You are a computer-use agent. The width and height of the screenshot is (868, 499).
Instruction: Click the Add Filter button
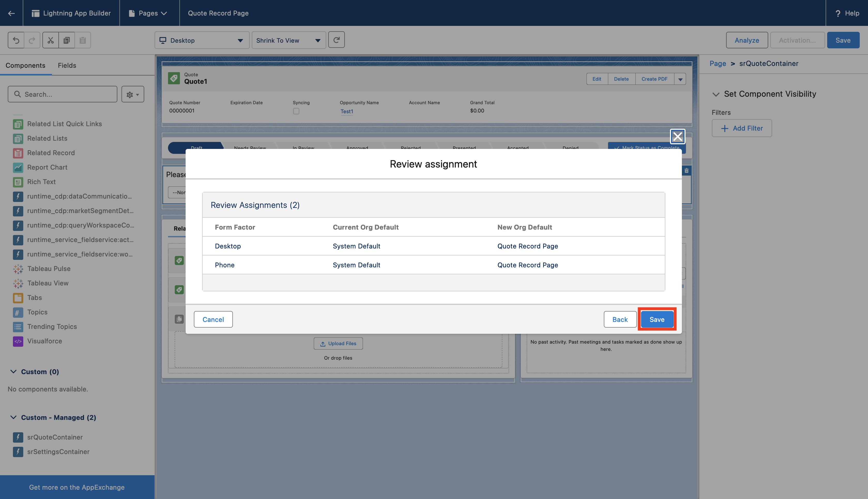(742, 128)
